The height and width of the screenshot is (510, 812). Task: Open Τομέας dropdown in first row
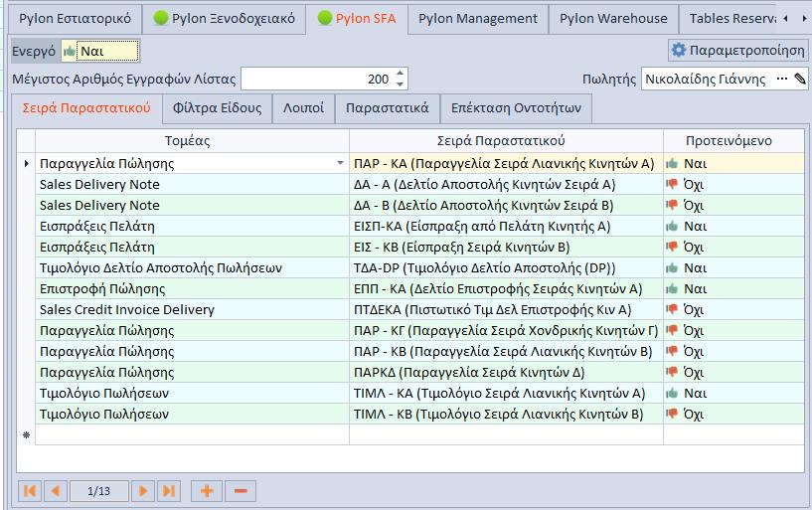point(340,163)
